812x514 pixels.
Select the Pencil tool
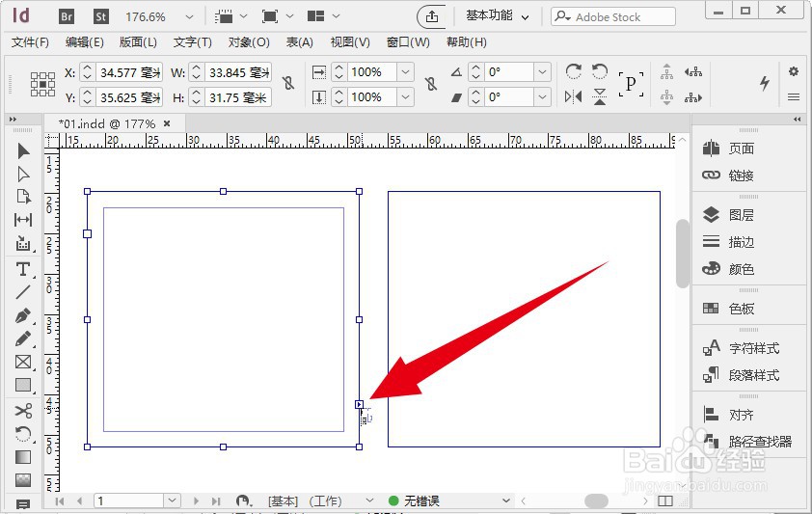(x=23, y=339)
